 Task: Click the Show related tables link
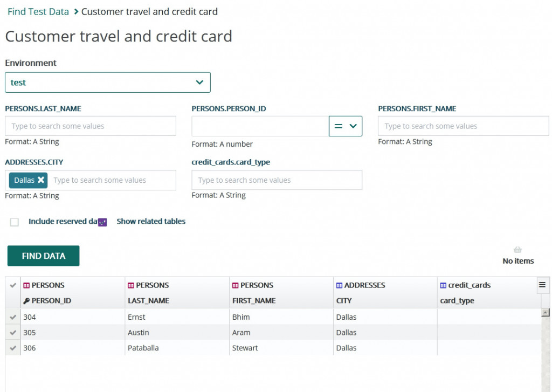pyautogui.click(x=151, y=222)
